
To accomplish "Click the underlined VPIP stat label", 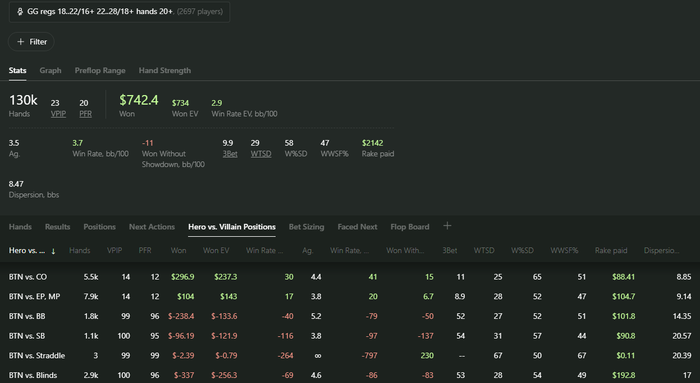I will coord(58,114).
